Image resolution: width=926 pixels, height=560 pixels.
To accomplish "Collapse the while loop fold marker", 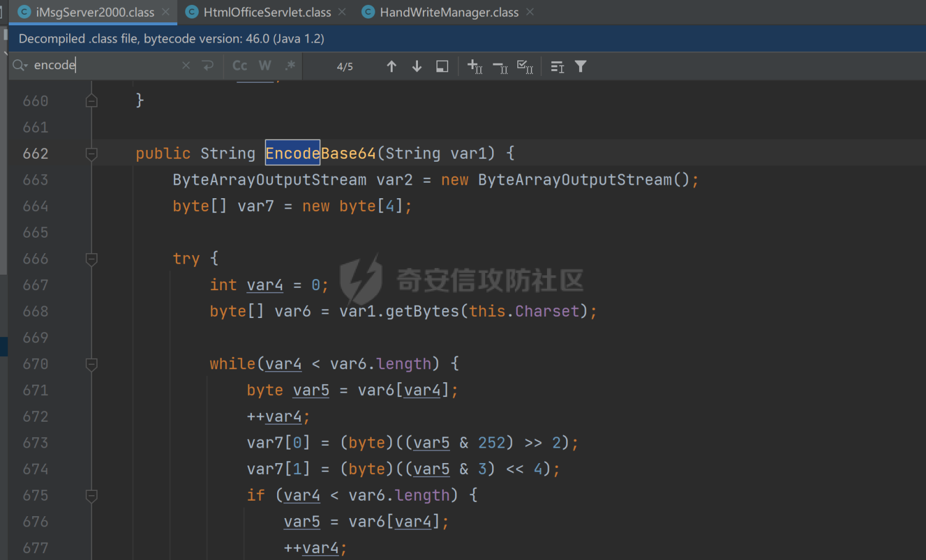I will tap(91, 364).
